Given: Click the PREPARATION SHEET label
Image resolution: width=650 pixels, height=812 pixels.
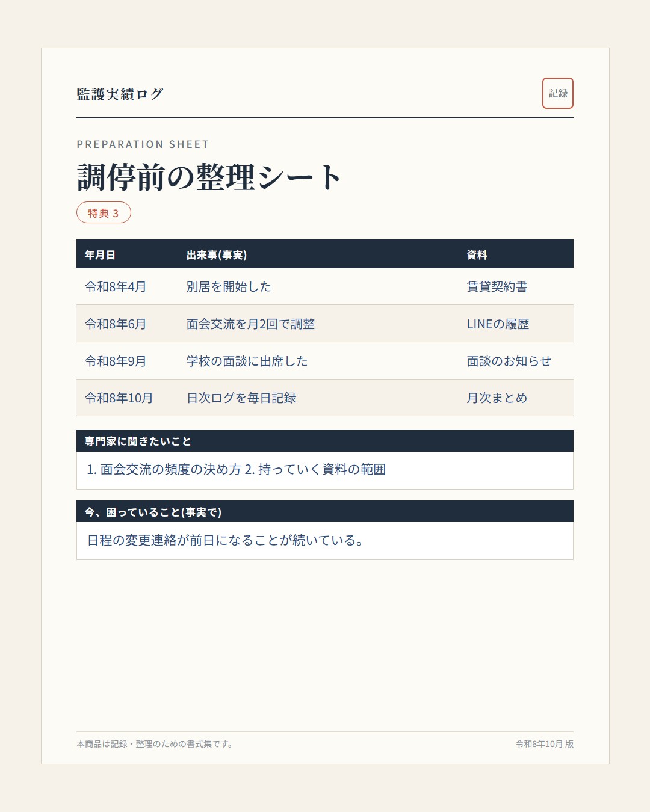Looking at the screenshot, I should click(143, 144).
